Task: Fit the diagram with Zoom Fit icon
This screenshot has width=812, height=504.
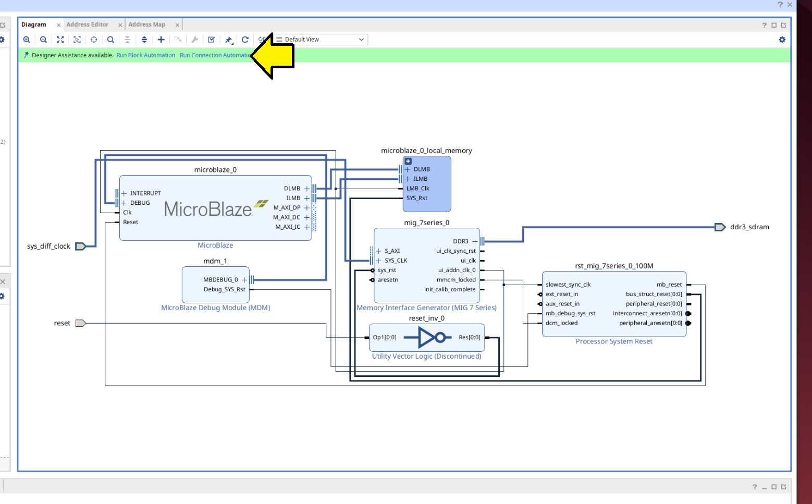Action: [x=60, y=40]
